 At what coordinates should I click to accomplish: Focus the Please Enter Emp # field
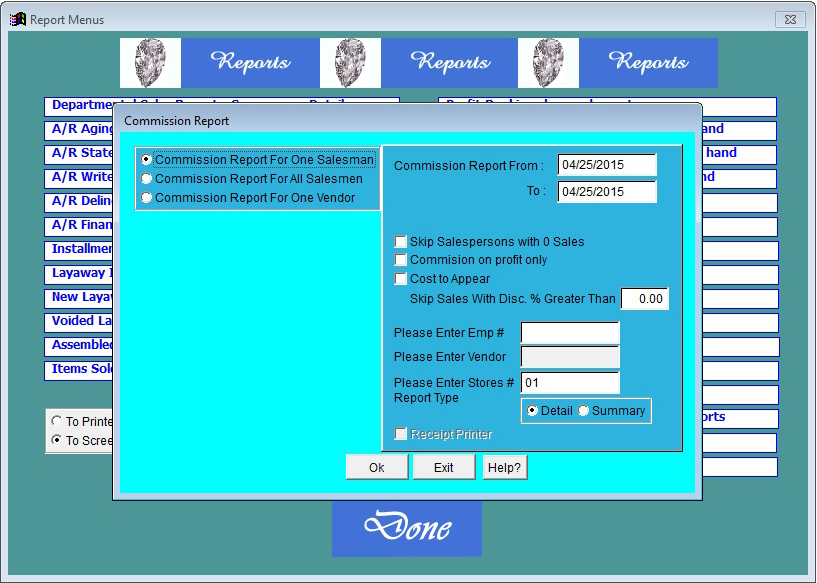(570, 333)
